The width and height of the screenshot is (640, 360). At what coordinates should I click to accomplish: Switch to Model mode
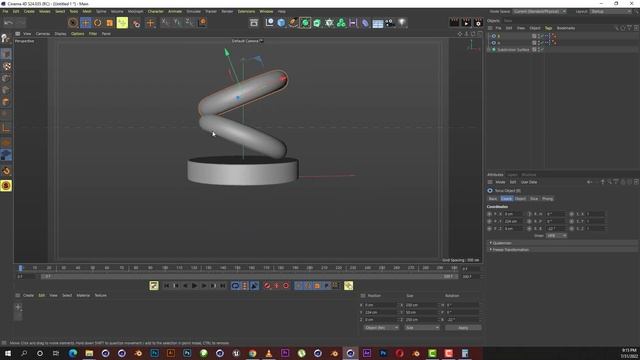click(6, 54)
